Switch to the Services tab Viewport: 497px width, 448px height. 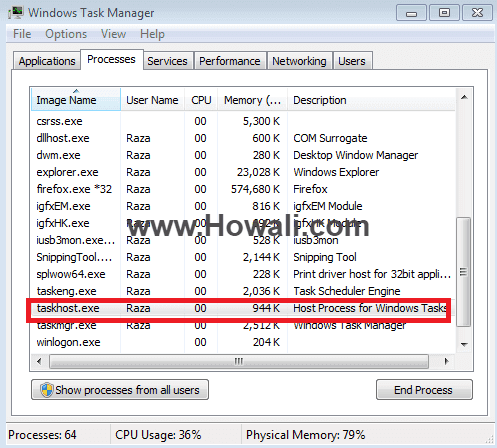(x=167, y=61)
